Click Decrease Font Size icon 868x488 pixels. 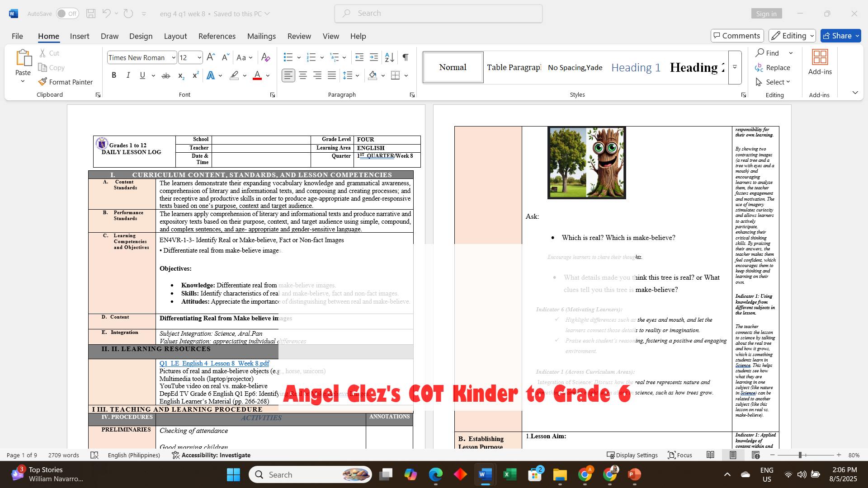(225, 57)
